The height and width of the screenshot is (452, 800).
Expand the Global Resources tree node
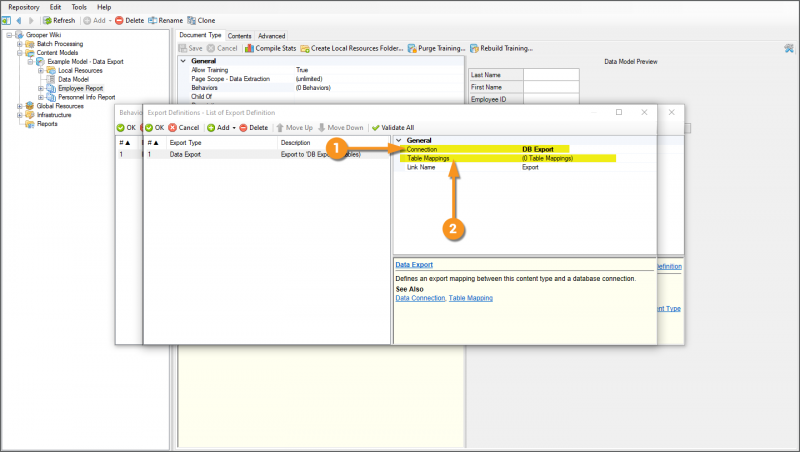click(x=19, y=106)
